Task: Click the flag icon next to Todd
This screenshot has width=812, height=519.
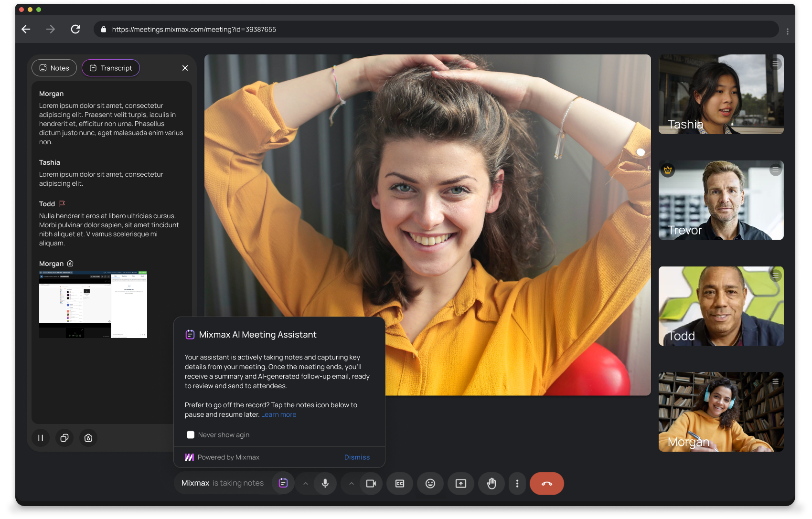Action: [62, 203]
